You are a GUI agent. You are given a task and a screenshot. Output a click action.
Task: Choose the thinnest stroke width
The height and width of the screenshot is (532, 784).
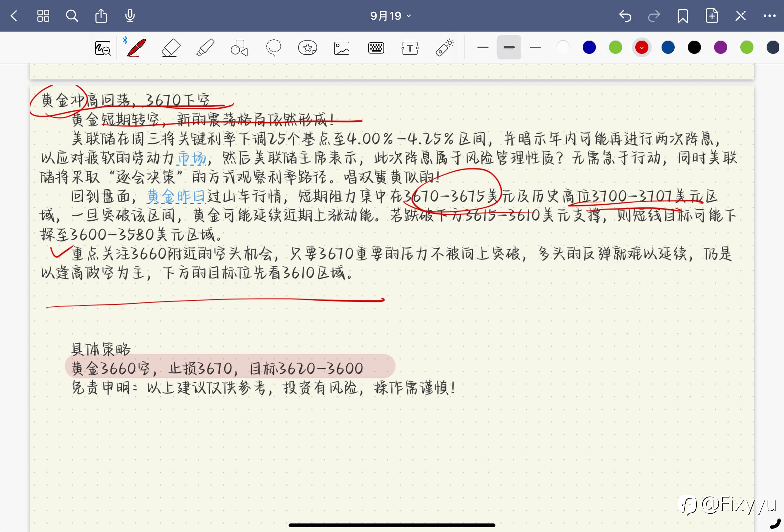coord(535,48)
